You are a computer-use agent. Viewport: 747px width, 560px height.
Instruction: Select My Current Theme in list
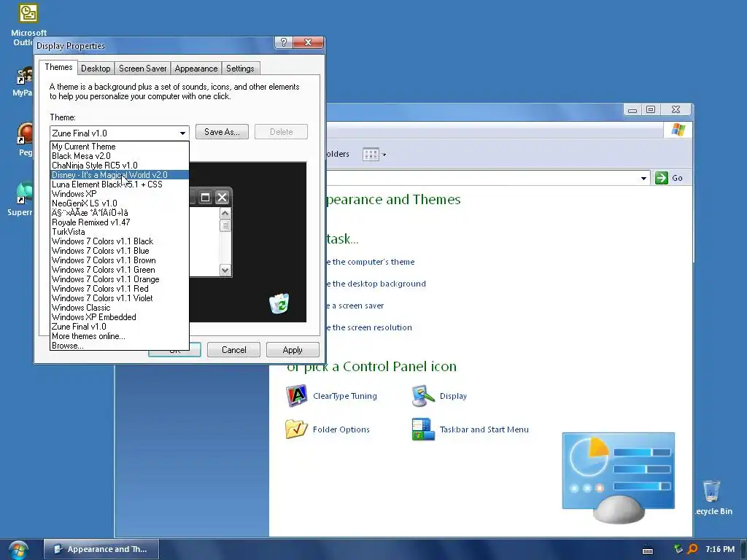pos(120,147)
